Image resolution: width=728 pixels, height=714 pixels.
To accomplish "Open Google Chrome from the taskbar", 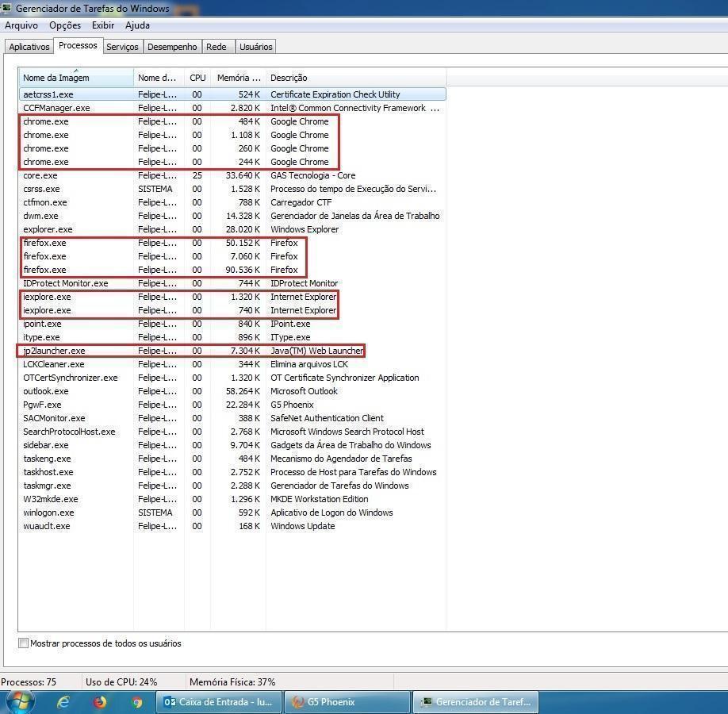I will (x=136, y=702).
